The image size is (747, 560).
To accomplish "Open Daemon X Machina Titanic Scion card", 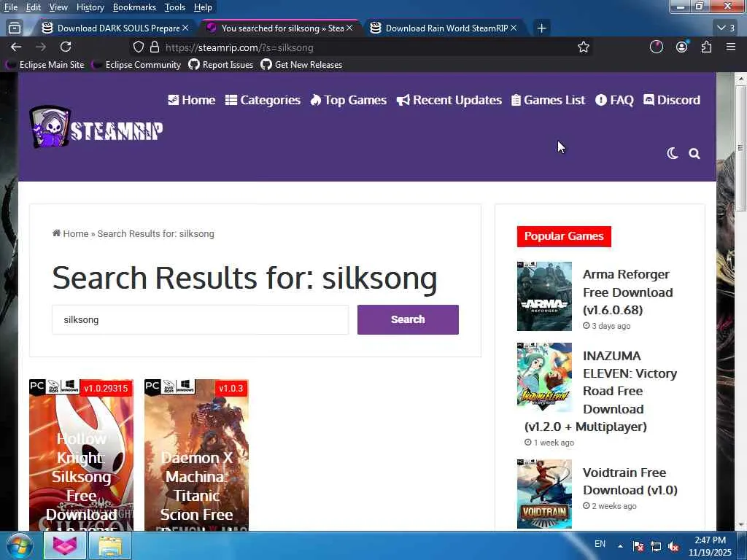I will click(196, 455).
